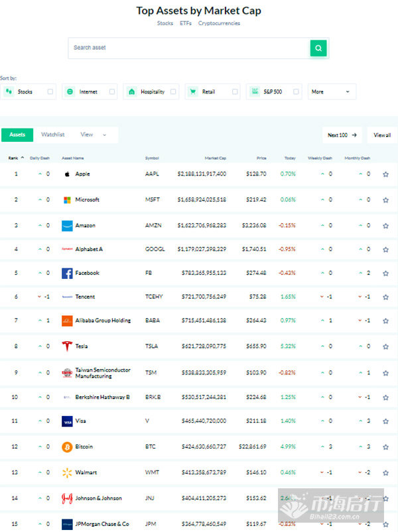Open the Stocks category link
Viewport: 398px width, 532px height.
pos(165,23)
